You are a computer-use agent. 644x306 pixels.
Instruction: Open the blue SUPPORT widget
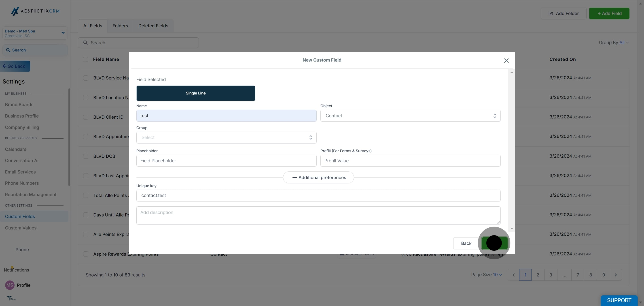tap(619, 300)
